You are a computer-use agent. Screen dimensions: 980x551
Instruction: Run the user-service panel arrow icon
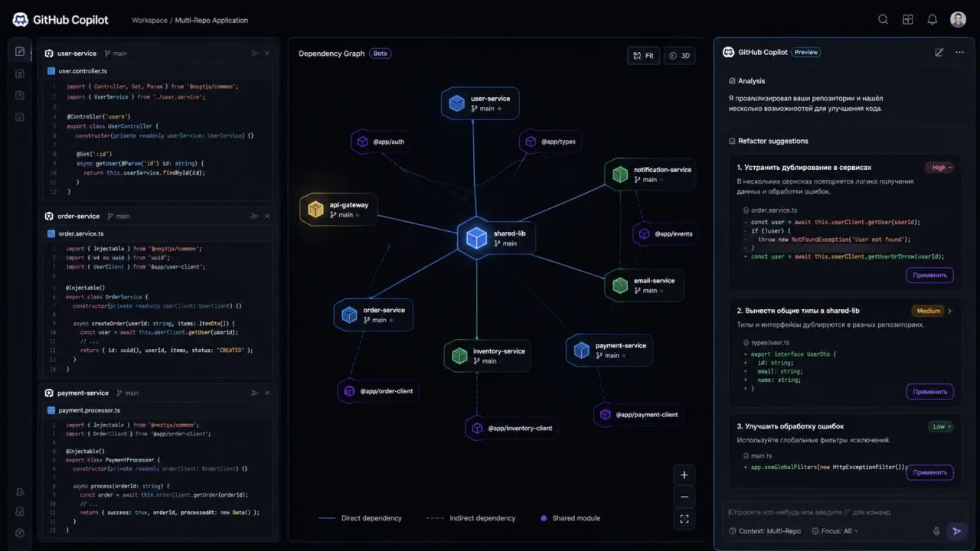tap(254, 54)
